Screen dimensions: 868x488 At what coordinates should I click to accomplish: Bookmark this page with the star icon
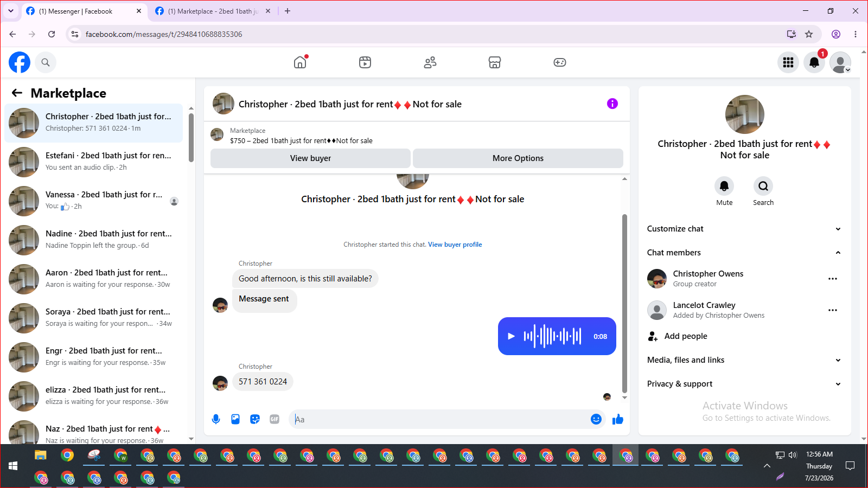[809, 34]
